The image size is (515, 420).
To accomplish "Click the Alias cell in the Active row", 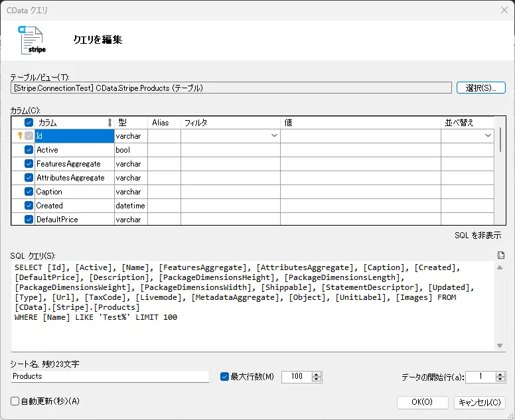I will (164, 150).
